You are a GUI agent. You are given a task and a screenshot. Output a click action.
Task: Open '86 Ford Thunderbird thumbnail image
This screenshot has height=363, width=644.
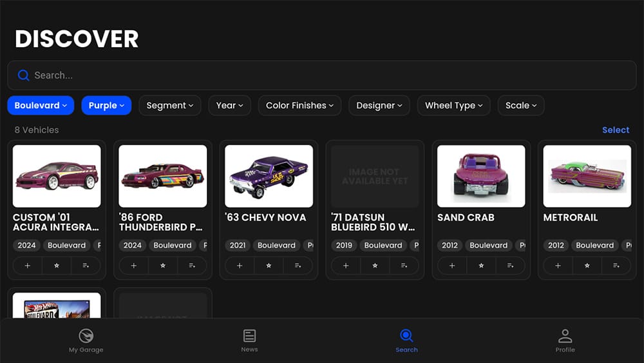coord(163,176)
